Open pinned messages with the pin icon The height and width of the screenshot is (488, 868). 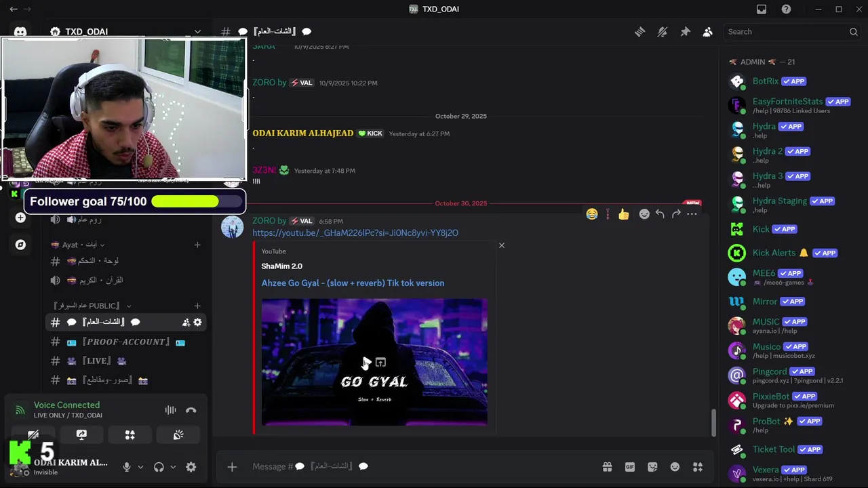coord(685,32)
